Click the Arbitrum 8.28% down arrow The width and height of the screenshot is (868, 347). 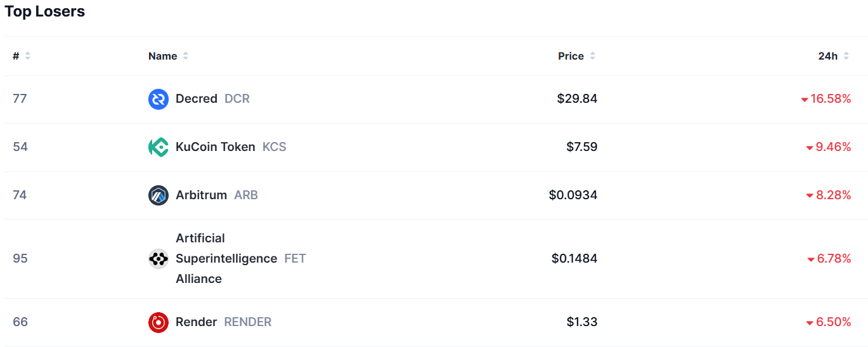(x=810, y=196)
